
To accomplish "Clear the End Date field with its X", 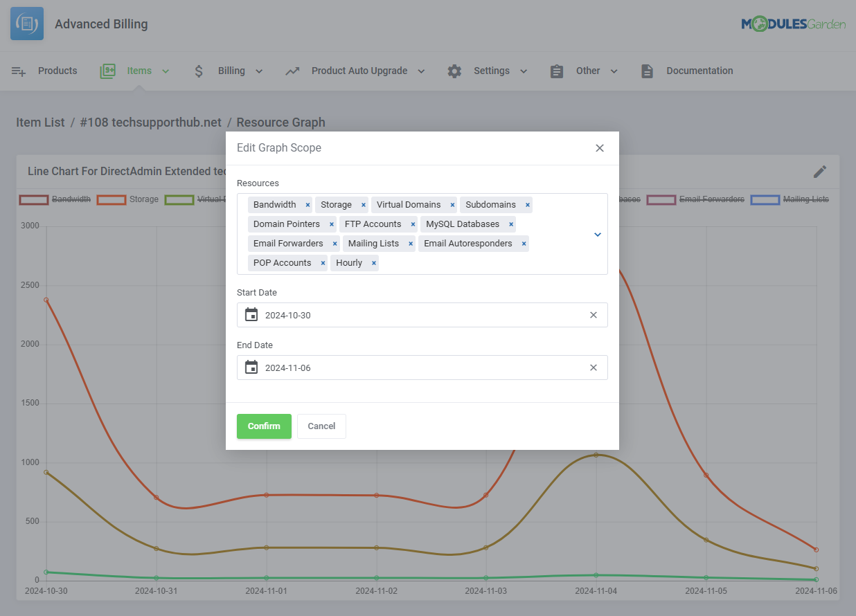I will (594, 368).
